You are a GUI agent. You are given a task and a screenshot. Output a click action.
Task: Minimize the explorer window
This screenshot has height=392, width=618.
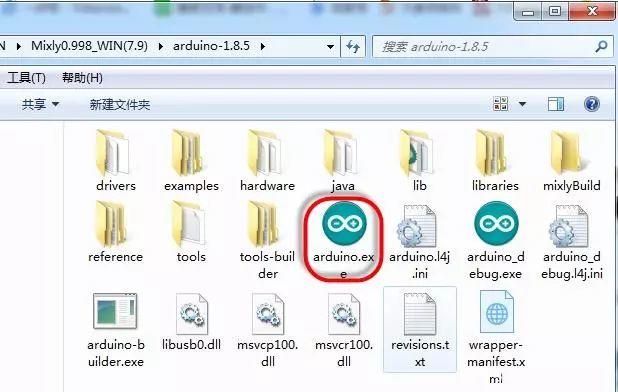point(528,11)
